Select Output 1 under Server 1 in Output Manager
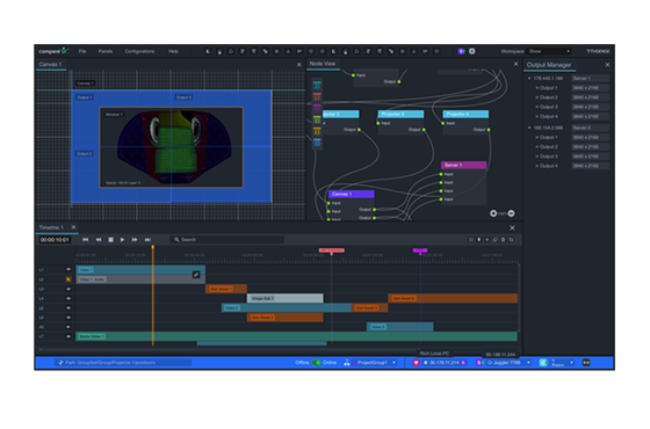Viewport: 650px width, 429px height. (x=548, y=88)
